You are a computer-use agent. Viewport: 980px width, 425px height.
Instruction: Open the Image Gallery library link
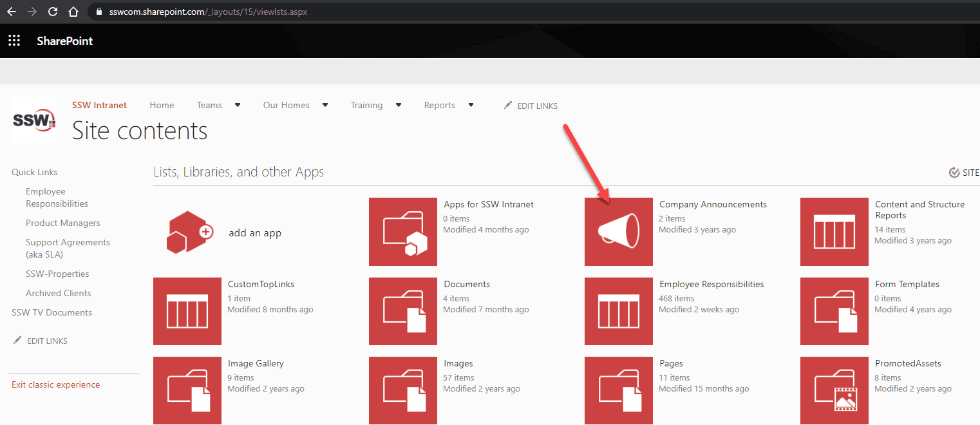pos(256,363)
